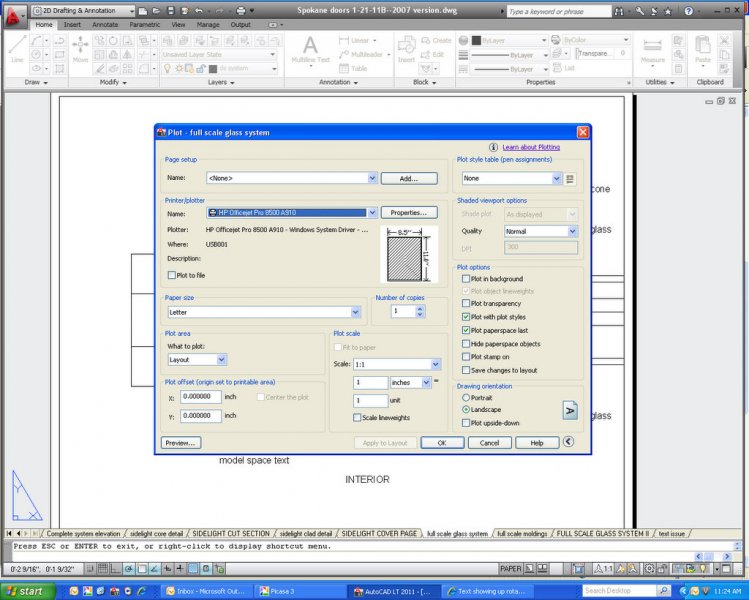
Task: Click the info icon beside Learn about Plotting
Action: 493,147
